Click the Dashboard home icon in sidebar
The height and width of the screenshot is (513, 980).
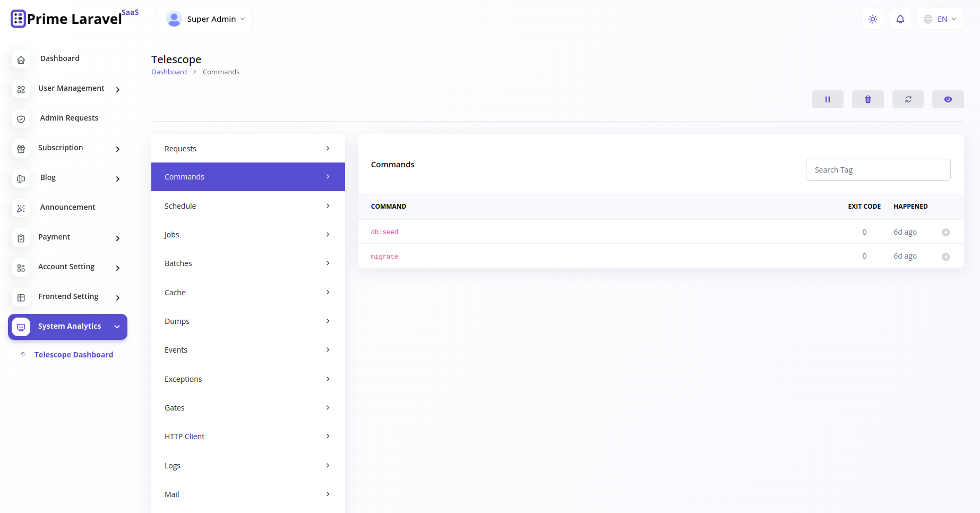pos(21,59)
